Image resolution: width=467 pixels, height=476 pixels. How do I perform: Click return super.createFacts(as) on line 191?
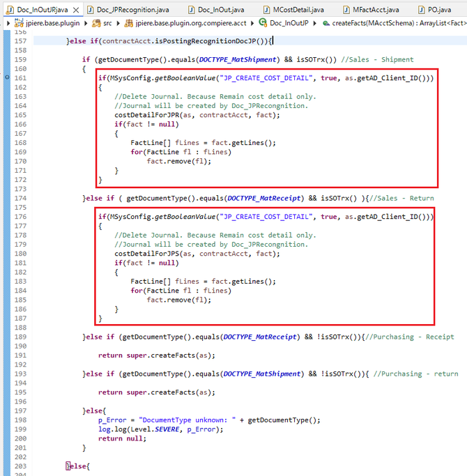coord(157,355)
